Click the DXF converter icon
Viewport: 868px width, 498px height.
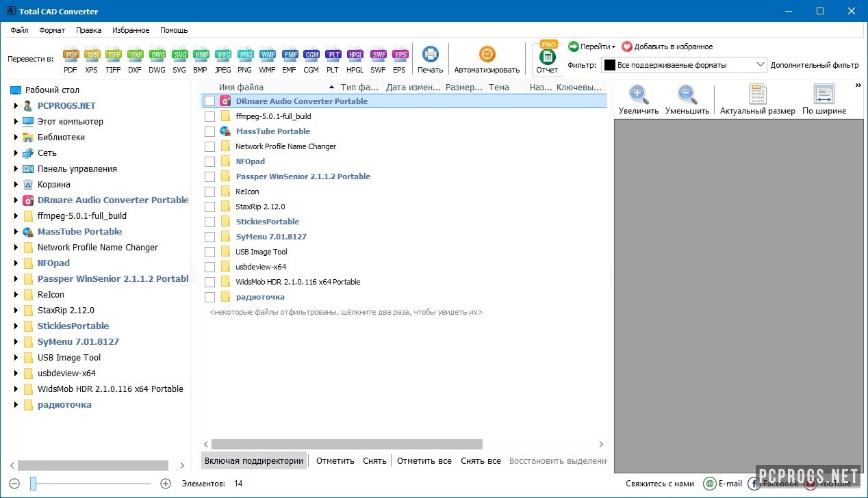click(x=135, y=60)
